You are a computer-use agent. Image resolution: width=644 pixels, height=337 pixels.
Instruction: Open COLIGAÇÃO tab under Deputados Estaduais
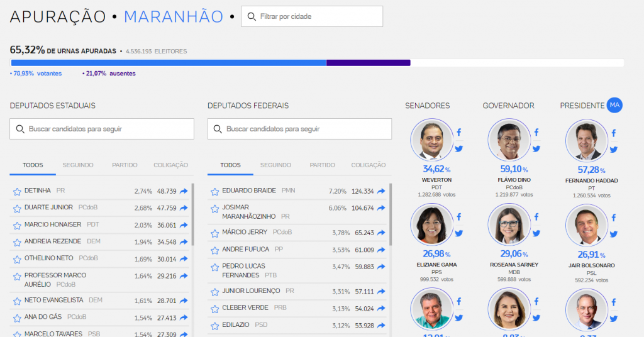[171, 165]
